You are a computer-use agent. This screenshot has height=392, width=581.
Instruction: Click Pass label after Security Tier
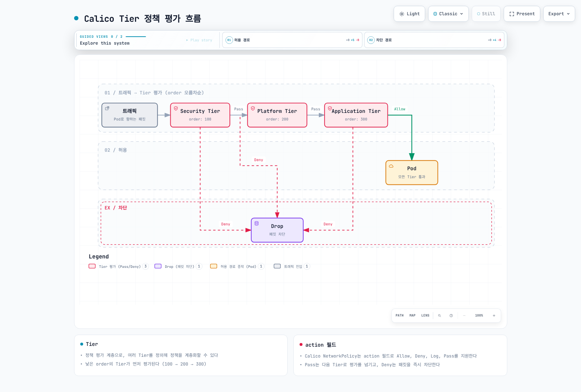pos(239,109)
